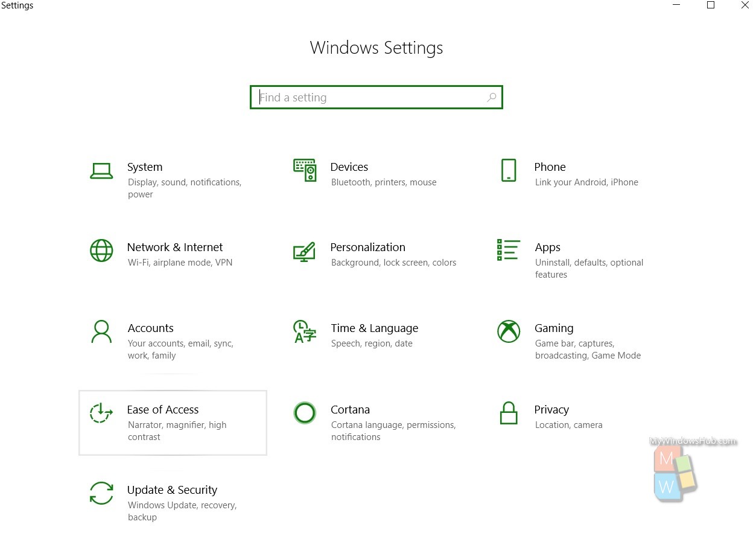Click the Apps list icon

pos(508,249)
